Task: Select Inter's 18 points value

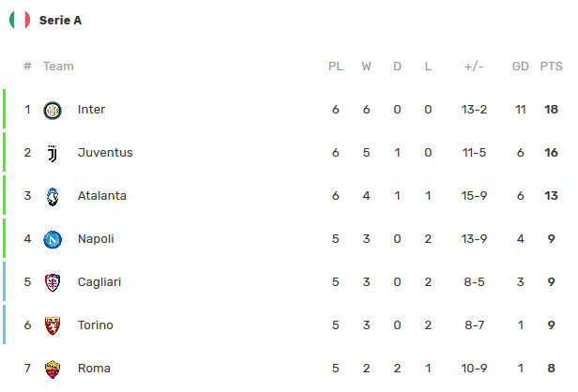Action: 551,110
